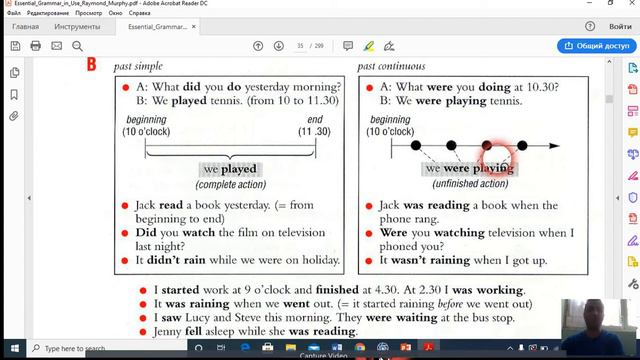Click the Adobe Acrobat taskbar icon
This screenshot has height=360, width=640.
pyautogui.click(x=428, y=348)
